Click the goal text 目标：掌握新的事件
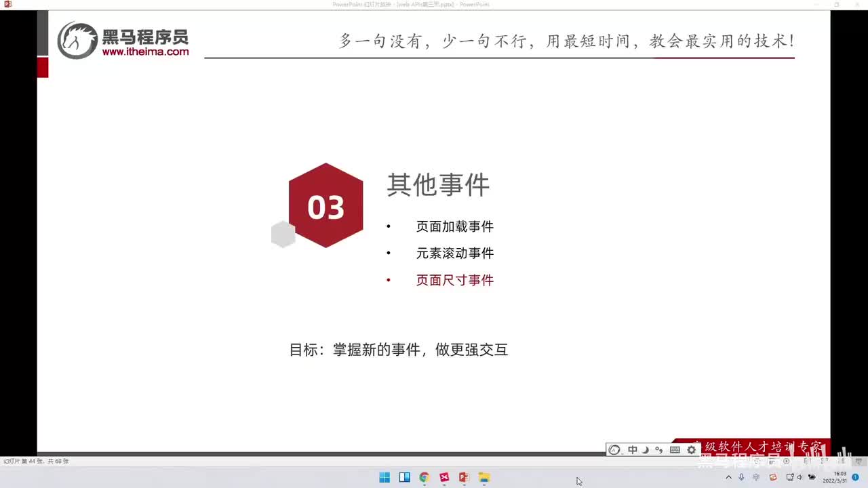This screenshot has height=488, width=868. pos(398,350)
